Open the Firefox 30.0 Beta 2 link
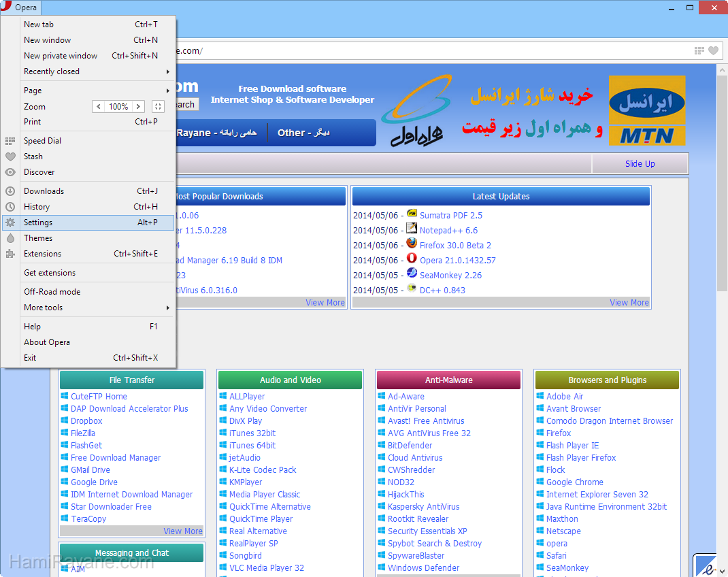 click(x=455, y=245)
